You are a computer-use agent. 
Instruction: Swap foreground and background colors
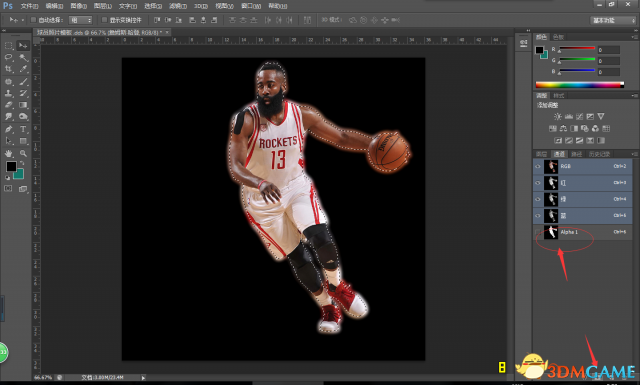(22, 163)
